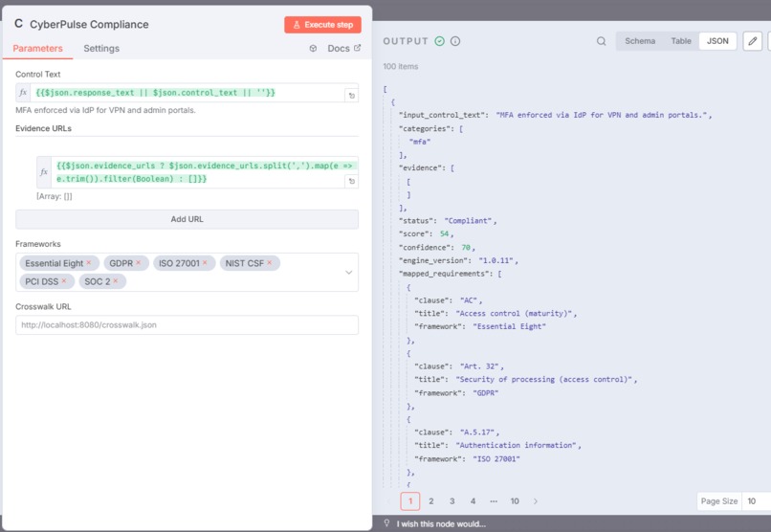Click the "Authentication information" title value
Image resolution: width=771 pixels, height=532 pixels.
click(517, 446)
